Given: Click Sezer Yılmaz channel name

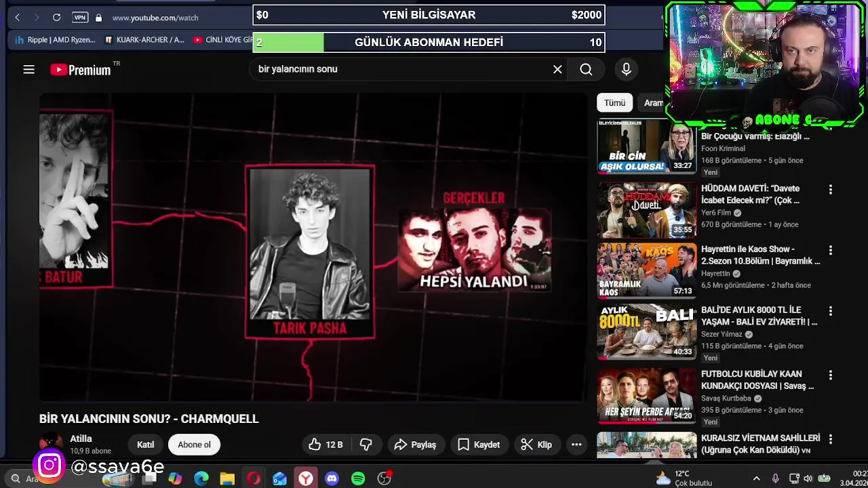Looking at the screenshot, I should point(722,334).
